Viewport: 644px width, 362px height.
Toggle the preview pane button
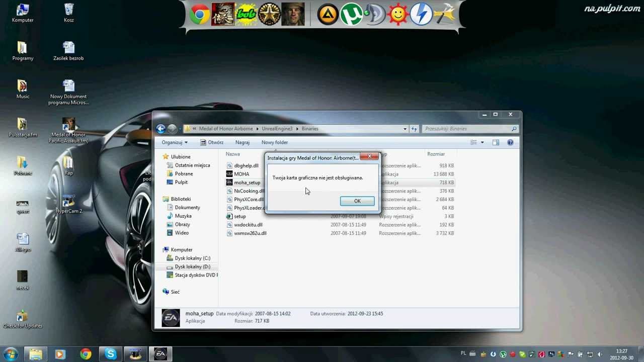click(x=496, y=142)
